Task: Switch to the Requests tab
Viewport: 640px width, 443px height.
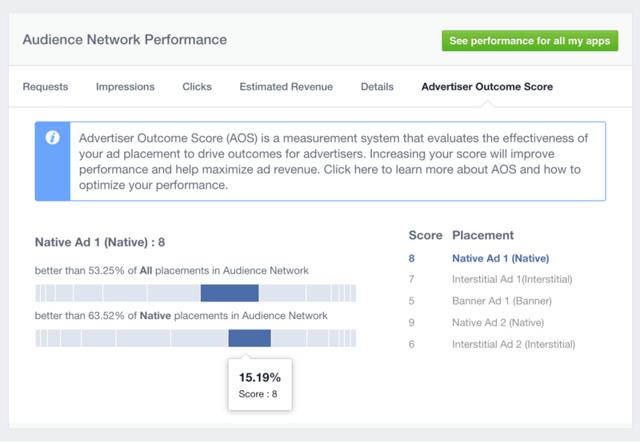Action: pyautogui.click(x=45, y=87)
